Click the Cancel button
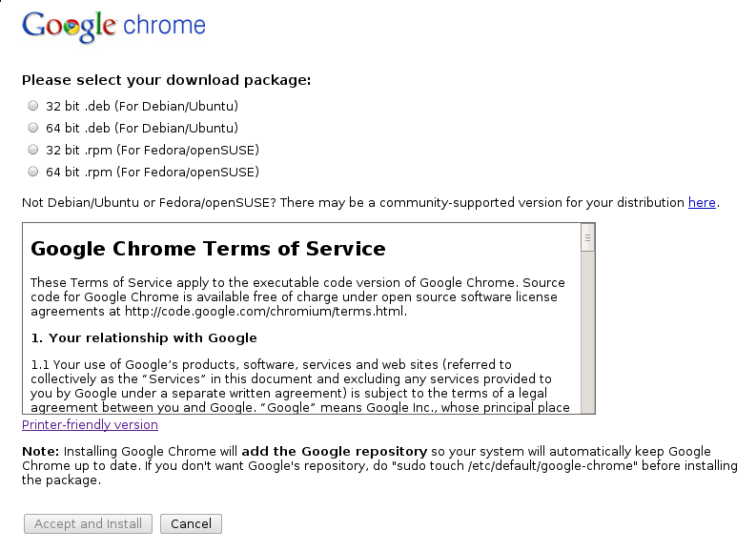Screen dimensions: 756x551 pyautogui.click(x=191, y=524)
